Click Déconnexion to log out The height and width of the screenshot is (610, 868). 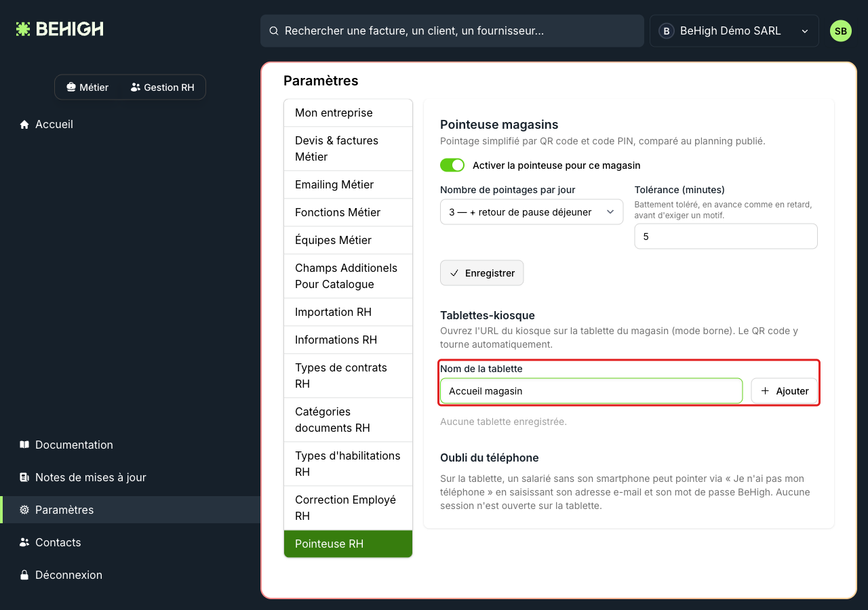click(130, 575)
